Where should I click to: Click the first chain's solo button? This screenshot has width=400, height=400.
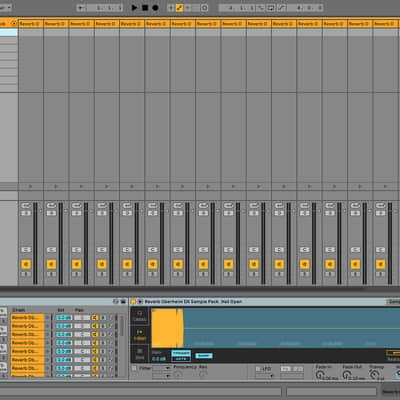point(103,318)
